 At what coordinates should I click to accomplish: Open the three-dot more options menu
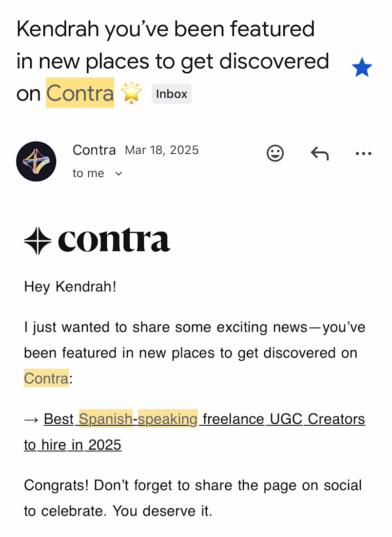point(363,154)
